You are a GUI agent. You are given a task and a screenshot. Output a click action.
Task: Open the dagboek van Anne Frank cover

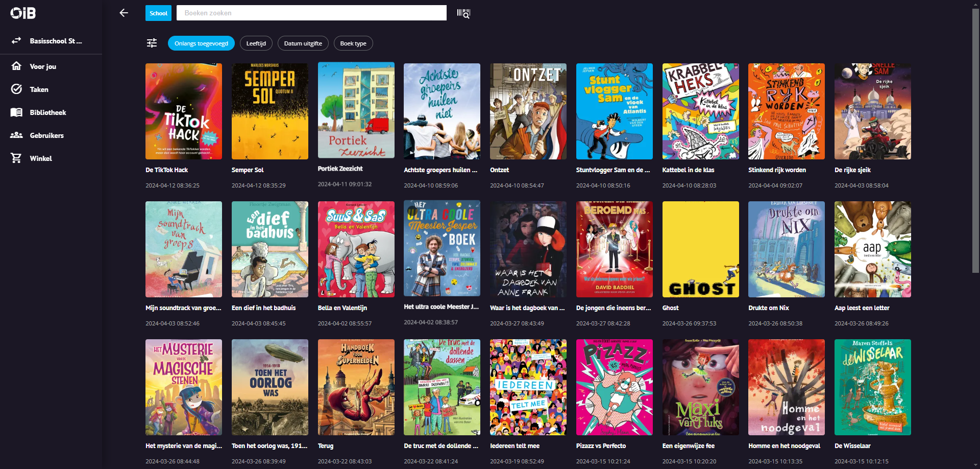click(x=528, y=249)
